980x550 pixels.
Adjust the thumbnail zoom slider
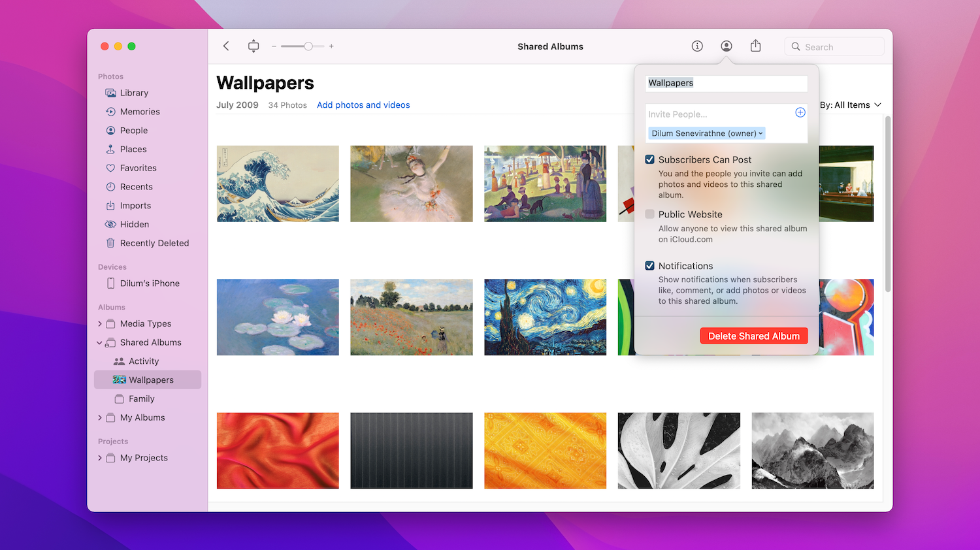click(x=308, y=46)
